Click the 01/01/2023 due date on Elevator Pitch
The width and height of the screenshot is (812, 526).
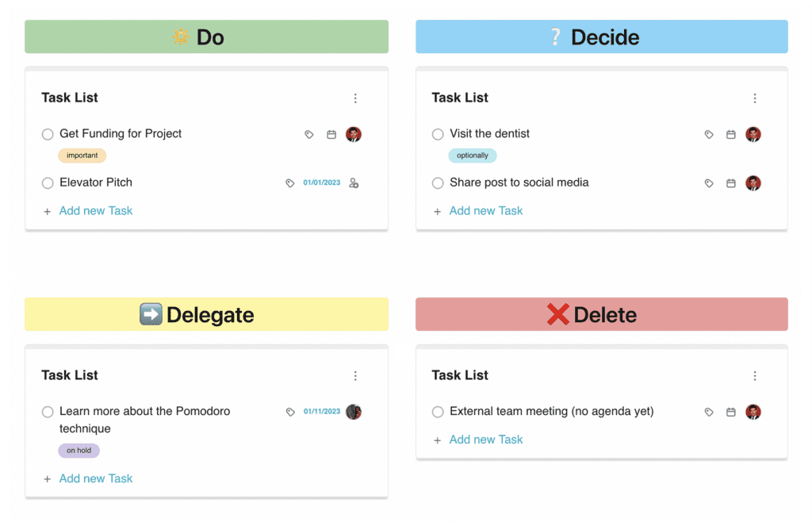pos(321,183)
